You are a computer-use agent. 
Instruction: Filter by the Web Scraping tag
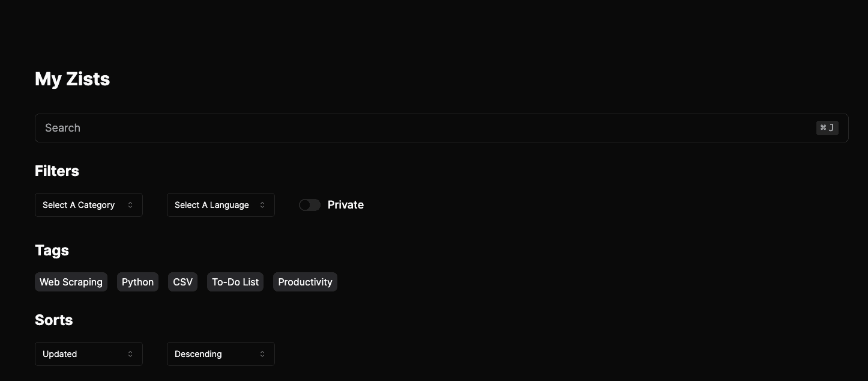pyautogui.click(x=71, y=282)
